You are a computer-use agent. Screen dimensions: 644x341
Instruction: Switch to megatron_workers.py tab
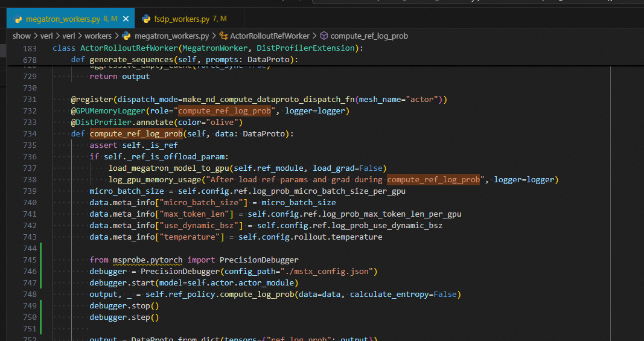70,19
